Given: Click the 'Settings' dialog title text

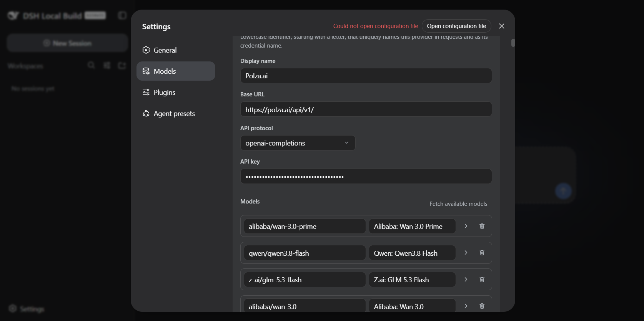Looking at the screenshot, I should (156, 26).
